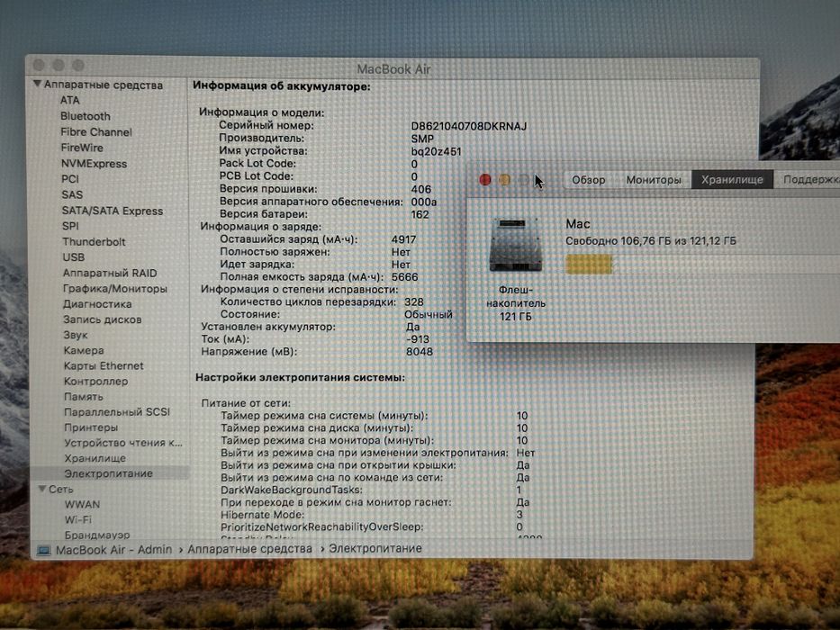Select SAS in the sidebar
This screenshot has width=840, height=630.
pos(72,194)
